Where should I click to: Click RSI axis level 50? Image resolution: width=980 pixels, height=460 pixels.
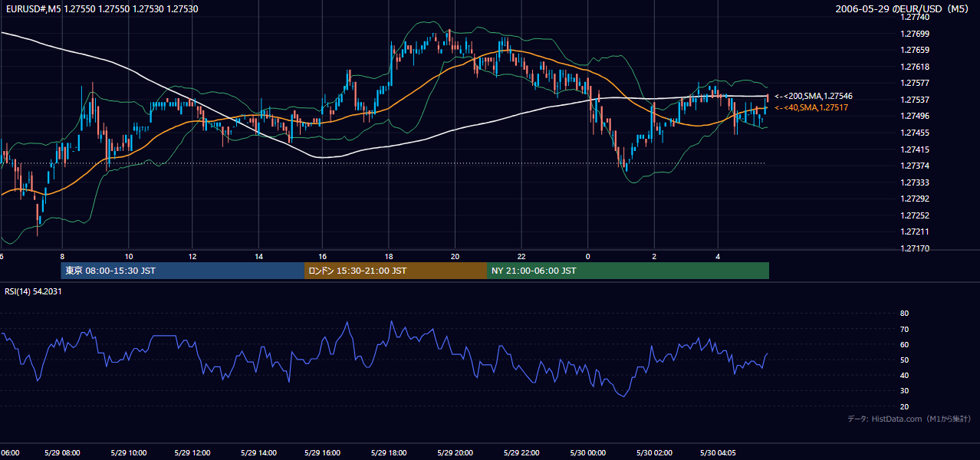point(904,360)
